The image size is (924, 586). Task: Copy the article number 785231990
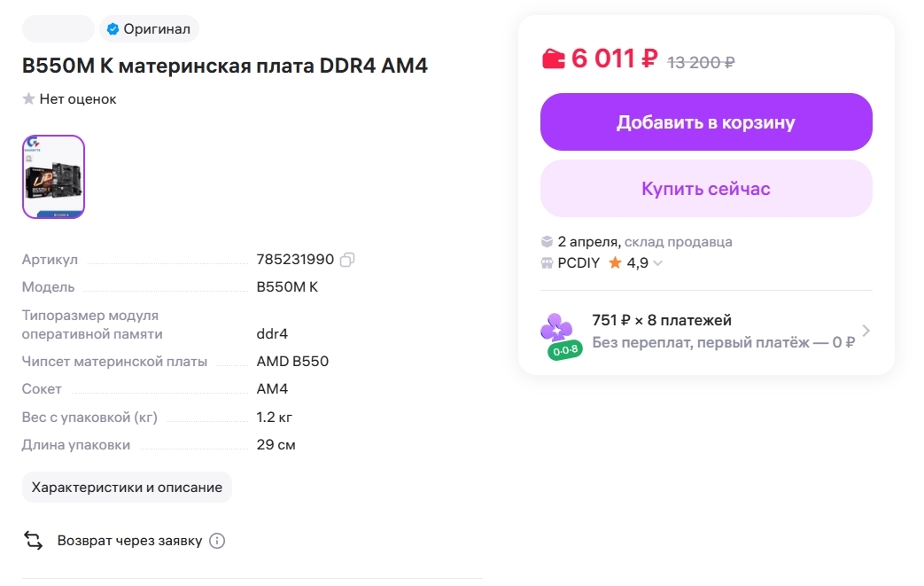pyautogui.click(x=347, y=259)
